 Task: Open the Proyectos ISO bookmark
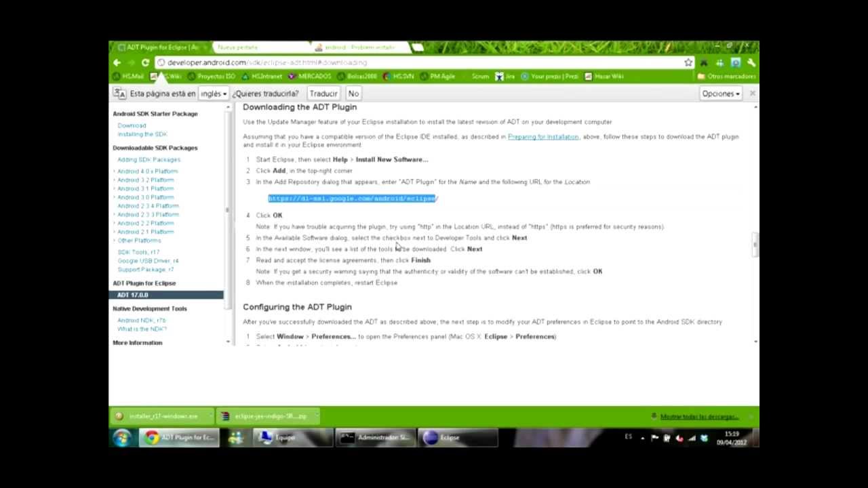[211, 77]
